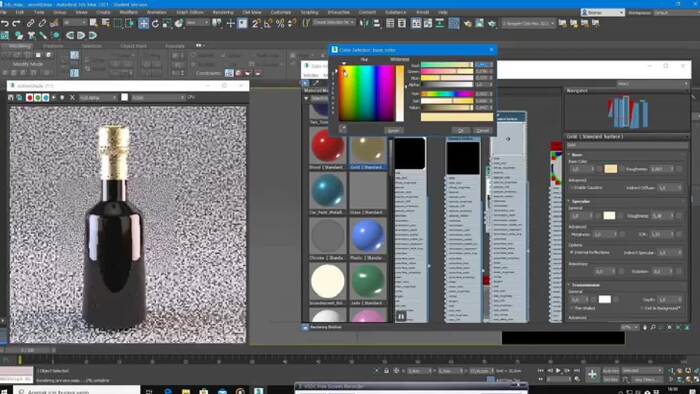700x394 pixels.
Task: Select the Unlink Selection tool
Action: click(42, 23)
